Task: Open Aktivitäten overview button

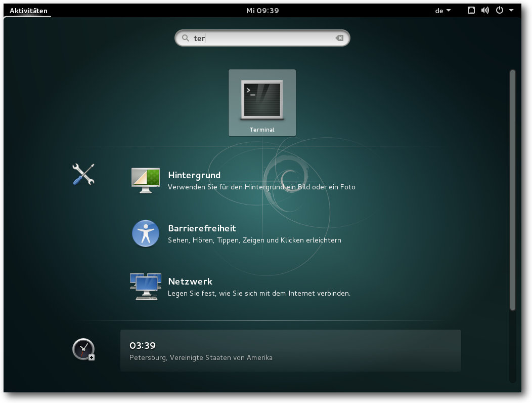Action: (28, 11)
